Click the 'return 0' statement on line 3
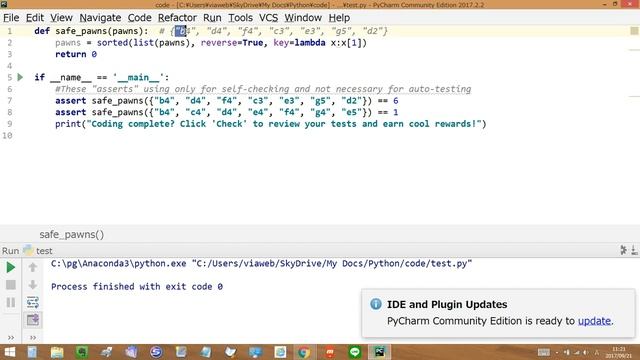The image size is (640, 360). (x=76, y=54)
